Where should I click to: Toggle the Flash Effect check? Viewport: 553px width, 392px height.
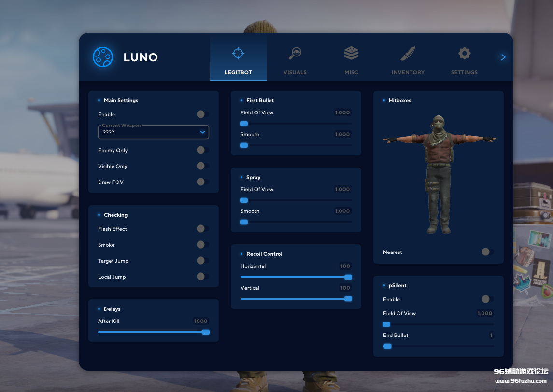click(202, 229)
